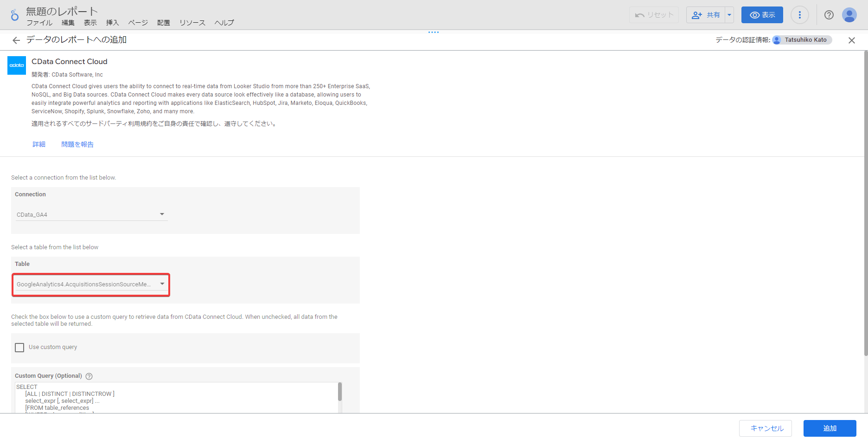Open the help question mark icon
The height and width of the screenshot is (446, 868).
click(x=829, y=15)
